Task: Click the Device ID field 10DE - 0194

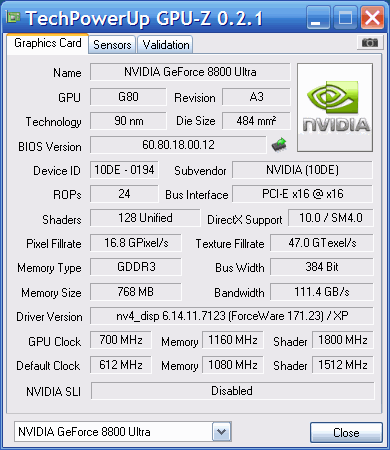Action: (124, 170)
